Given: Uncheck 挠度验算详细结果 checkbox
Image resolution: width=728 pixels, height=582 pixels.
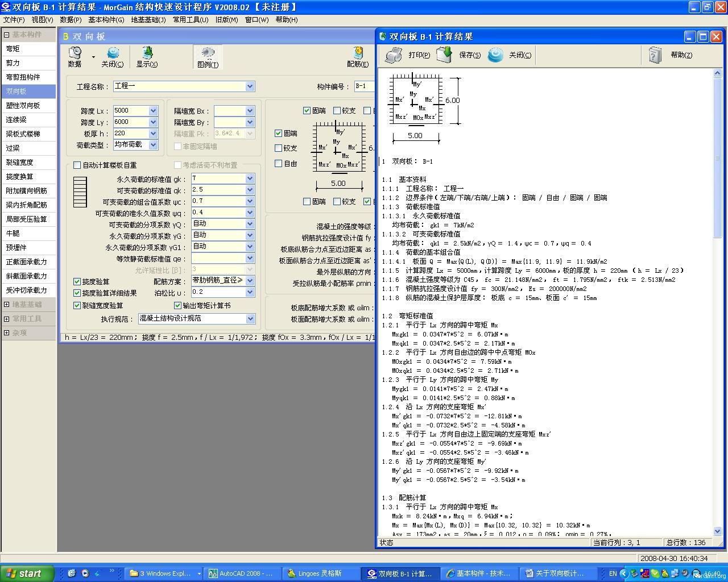Looking at the screenshot, I should [x=77, y=293].
